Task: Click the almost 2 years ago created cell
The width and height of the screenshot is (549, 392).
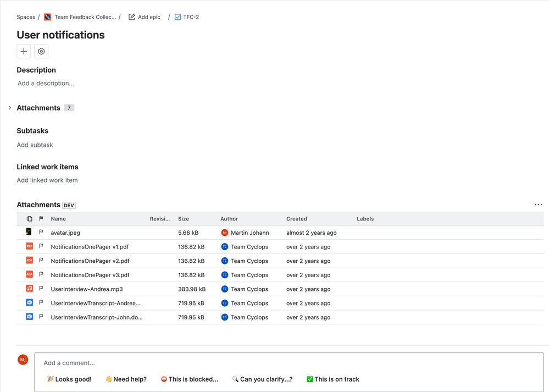Action: pyautogui.click(x=311, y=233)
